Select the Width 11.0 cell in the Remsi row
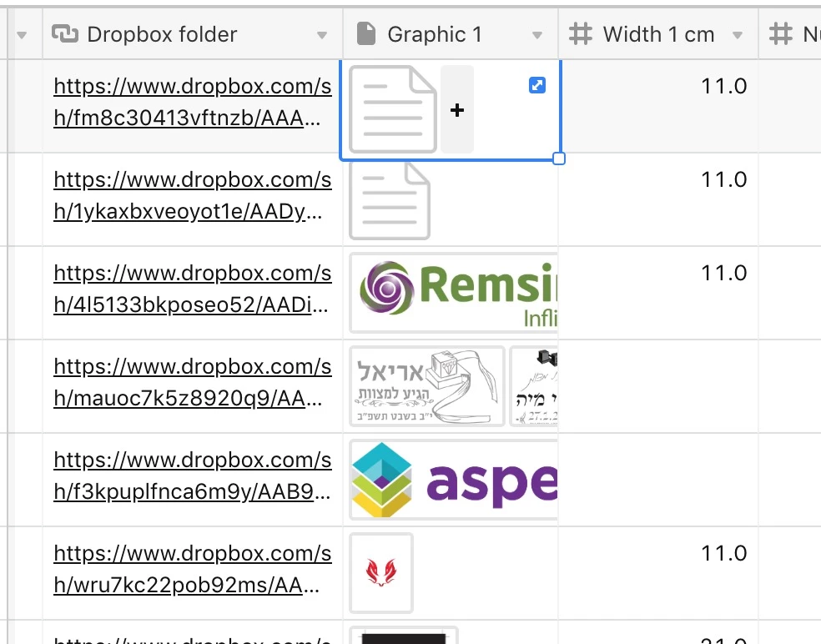821x644 pixels. point(658,293)
